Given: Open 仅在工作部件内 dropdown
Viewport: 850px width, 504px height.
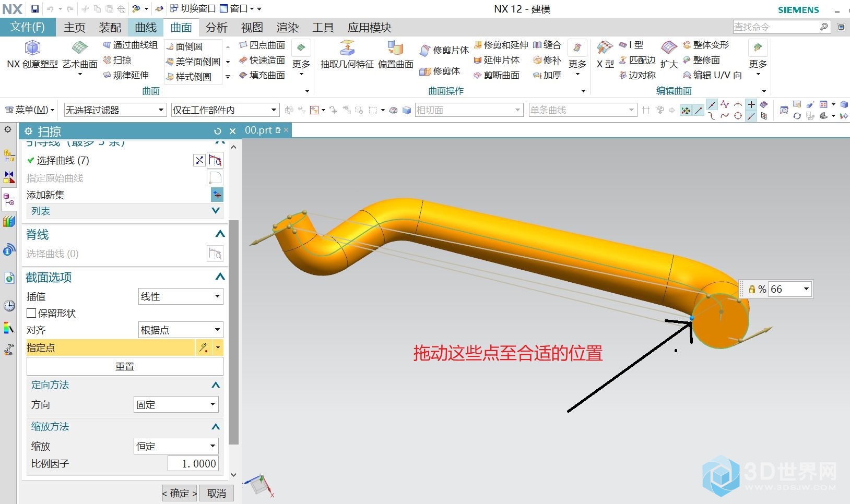Looking at the screenshot, I should (225, 110).
